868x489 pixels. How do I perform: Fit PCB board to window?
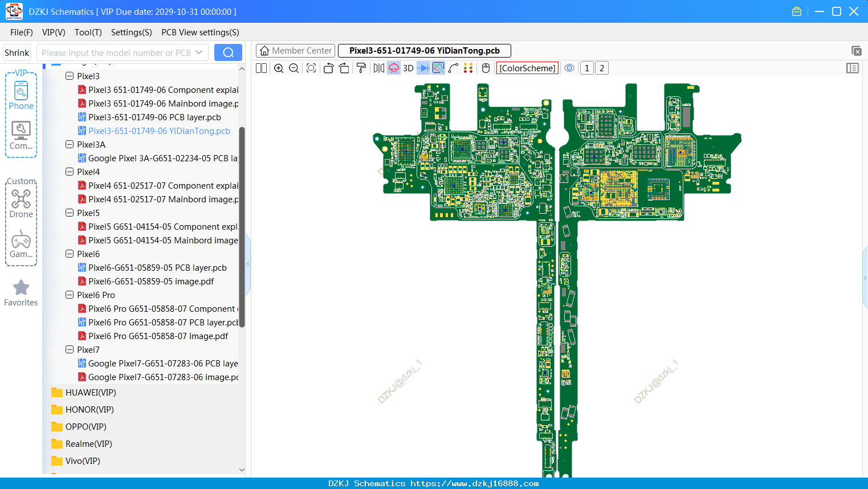click(x=311, y=68)
